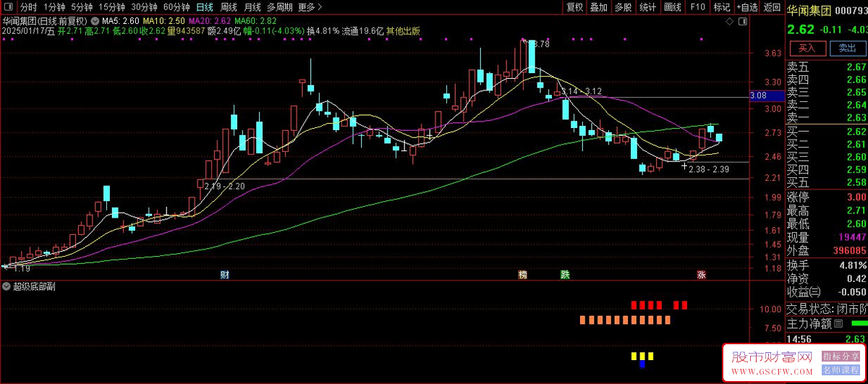Select the 60分钟 period
868x384 pixels.
pyautogui.click(x=176, y=7)
